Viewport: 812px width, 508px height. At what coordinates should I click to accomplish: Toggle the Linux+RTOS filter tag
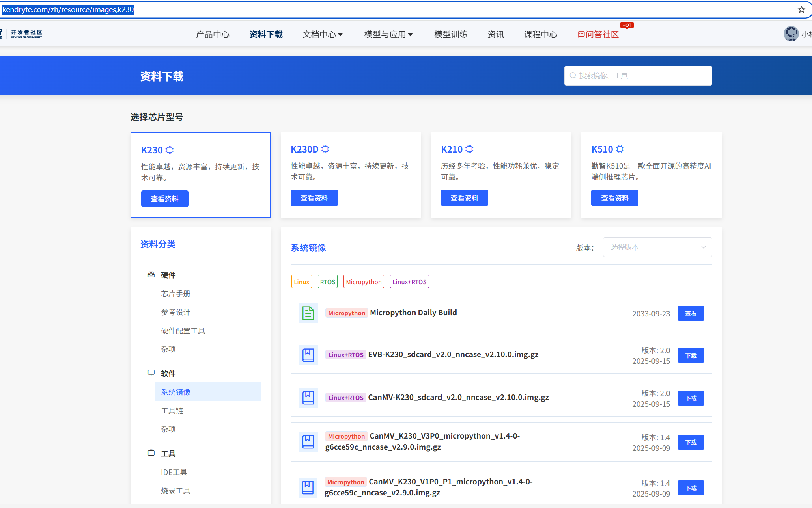coord(409,282)
